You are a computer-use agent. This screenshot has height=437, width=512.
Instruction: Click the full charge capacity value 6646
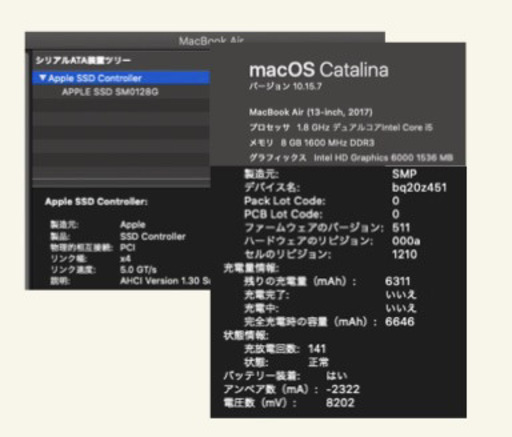click(400, 322)
